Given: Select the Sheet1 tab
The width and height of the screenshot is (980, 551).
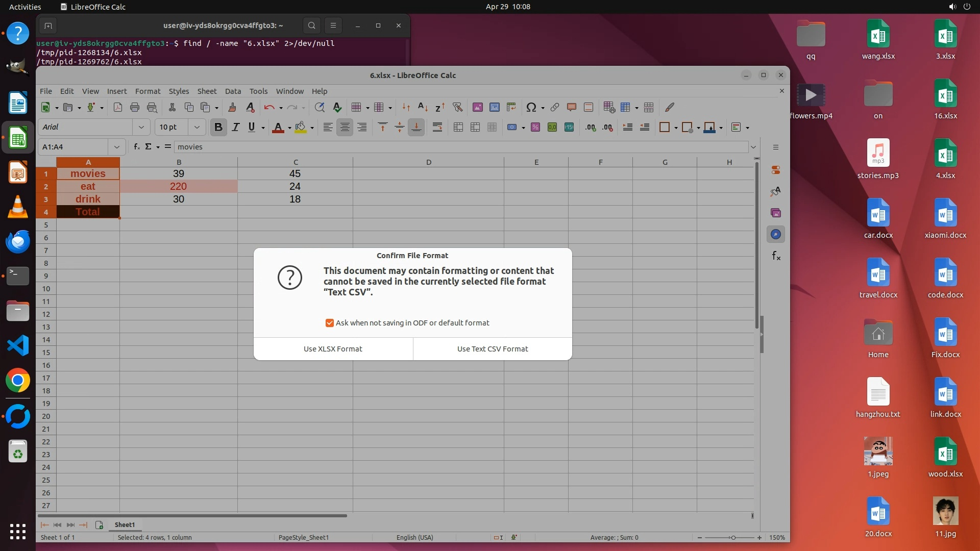Looking at the screenshot, I should pyautogui.click(x=125, y=524).
